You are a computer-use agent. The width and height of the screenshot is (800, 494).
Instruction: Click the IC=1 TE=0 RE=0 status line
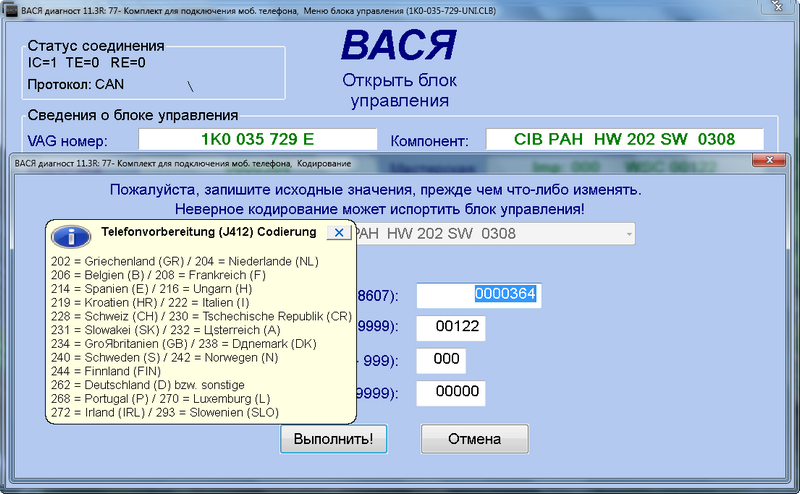86,63
